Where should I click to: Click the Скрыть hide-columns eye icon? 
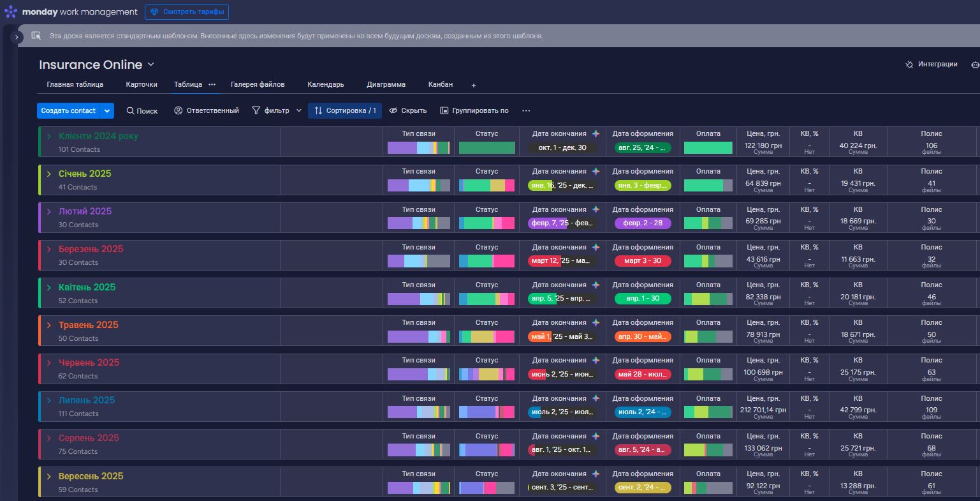pos(391,110)
